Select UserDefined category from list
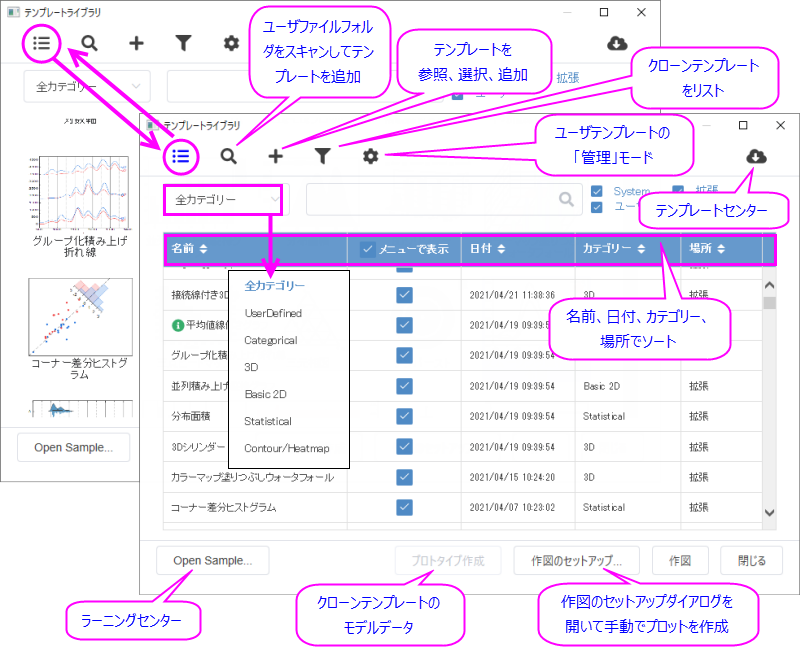The height and width of the screenshot is (649, 800). (x=273, y=313)
